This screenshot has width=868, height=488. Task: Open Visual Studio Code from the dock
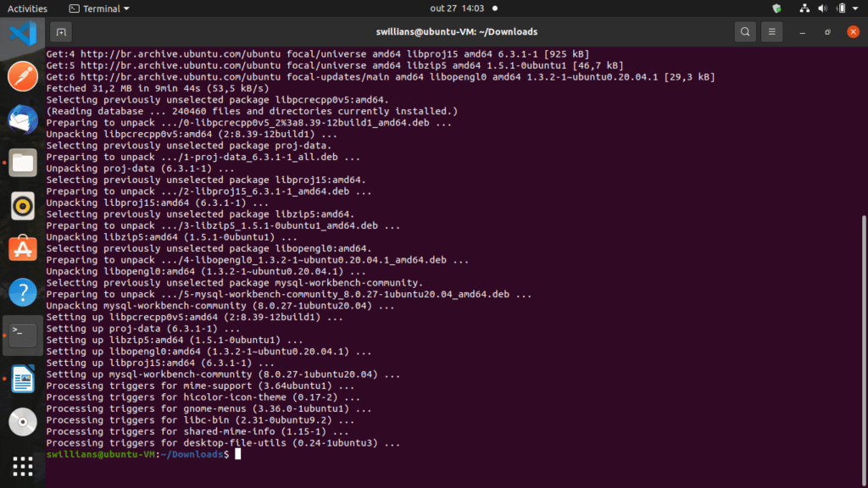pos(23,34)
